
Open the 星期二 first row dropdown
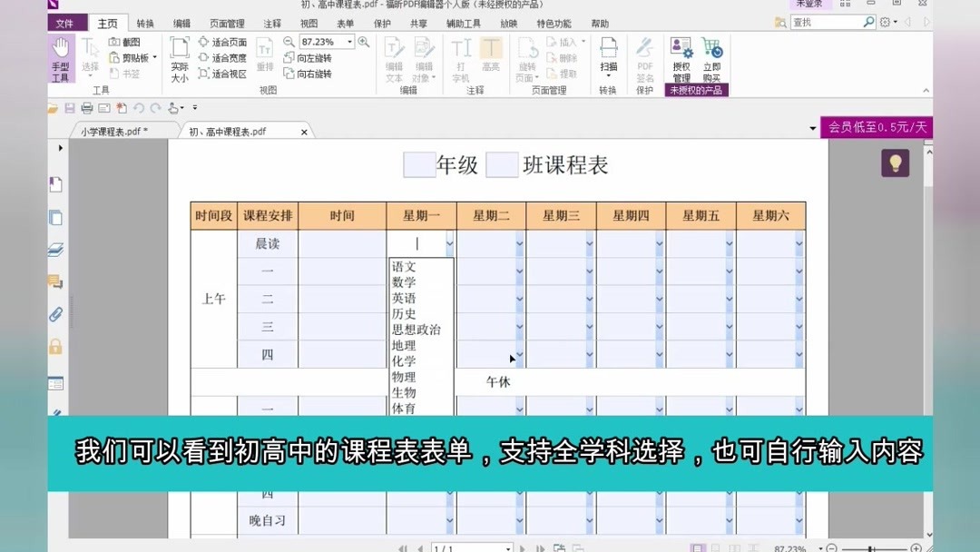519,243
